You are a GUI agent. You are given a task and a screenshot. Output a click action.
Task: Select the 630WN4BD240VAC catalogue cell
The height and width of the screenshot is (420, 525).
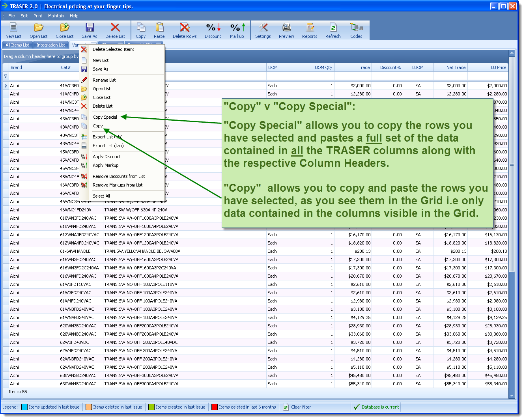(81, 384)
